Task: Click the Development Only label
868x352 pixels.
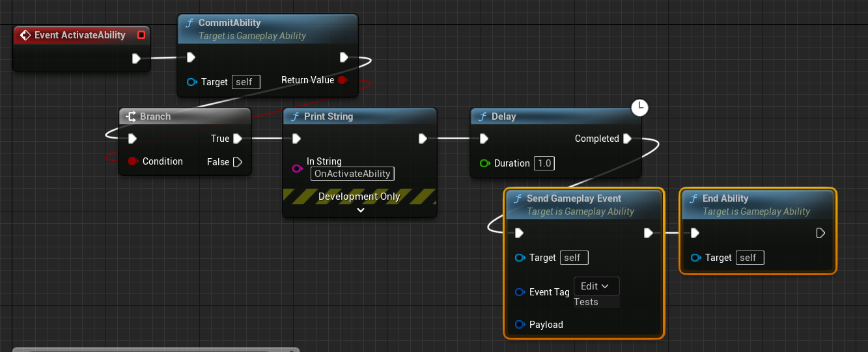Action: coord(359,196)
